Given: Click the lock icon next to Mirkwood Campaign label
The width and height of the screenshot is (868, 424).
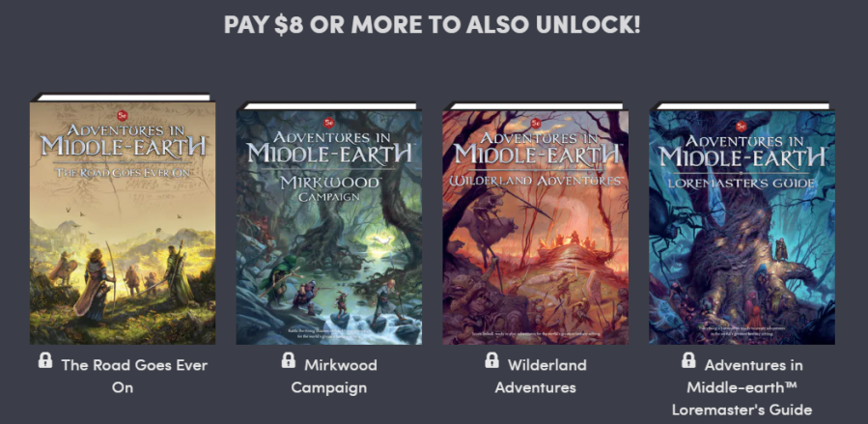Looking at the screenshot, I should click(289, 360).
